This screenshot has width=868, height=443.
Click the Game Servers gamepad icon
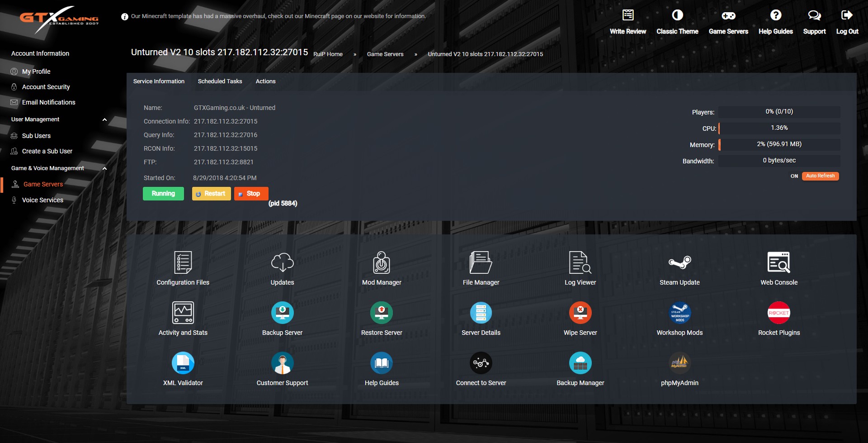pyautogui.click(x=728, y=16)
